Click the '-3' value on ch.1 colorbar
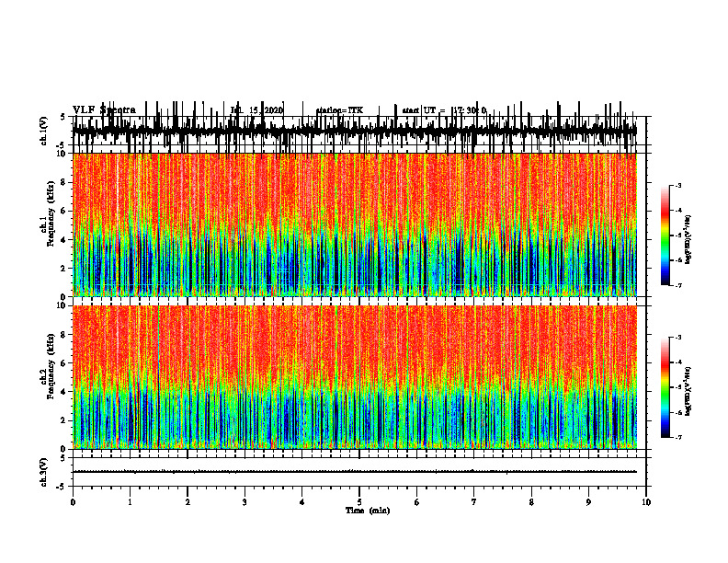Image resolution: width=728 pixels, height=563 pixels. (678, 185)
